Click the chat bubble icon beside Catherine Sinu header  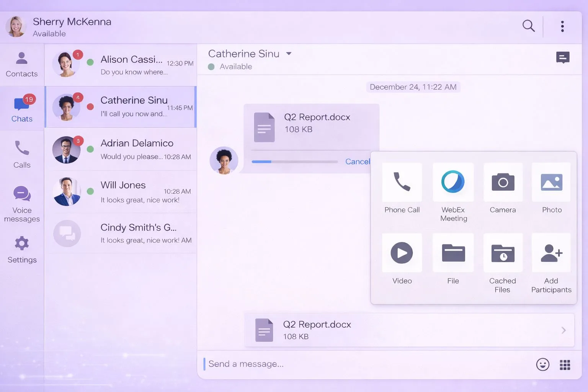pyautogui.click(x=563, y=58)
